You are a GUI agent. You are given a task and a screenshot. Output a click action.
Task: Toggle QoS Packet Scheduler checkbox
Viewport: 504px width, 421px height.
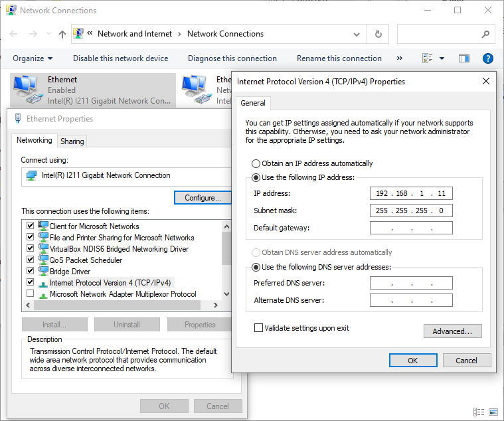tap(31, 260)
